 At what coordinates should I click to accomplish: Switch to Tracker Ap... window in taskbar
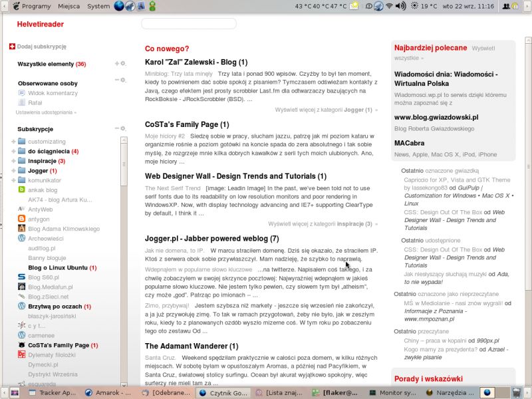(53, 392)
